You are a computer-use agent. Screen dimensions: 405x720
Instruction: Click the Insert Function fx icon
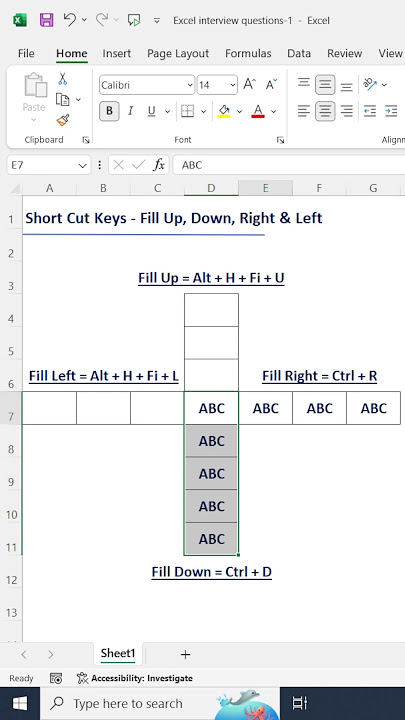(159, 165)
